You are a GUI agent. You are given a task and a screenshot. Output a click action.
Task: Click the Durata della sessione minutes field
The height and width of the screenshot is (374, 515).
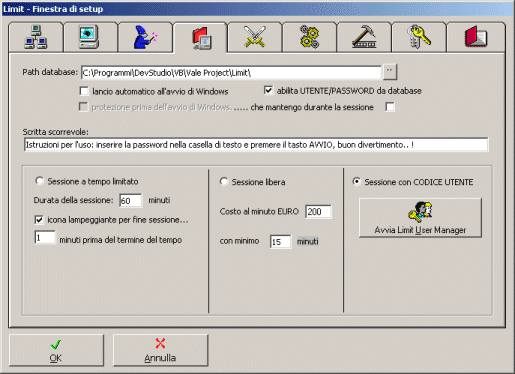click(x=130, y=201)
